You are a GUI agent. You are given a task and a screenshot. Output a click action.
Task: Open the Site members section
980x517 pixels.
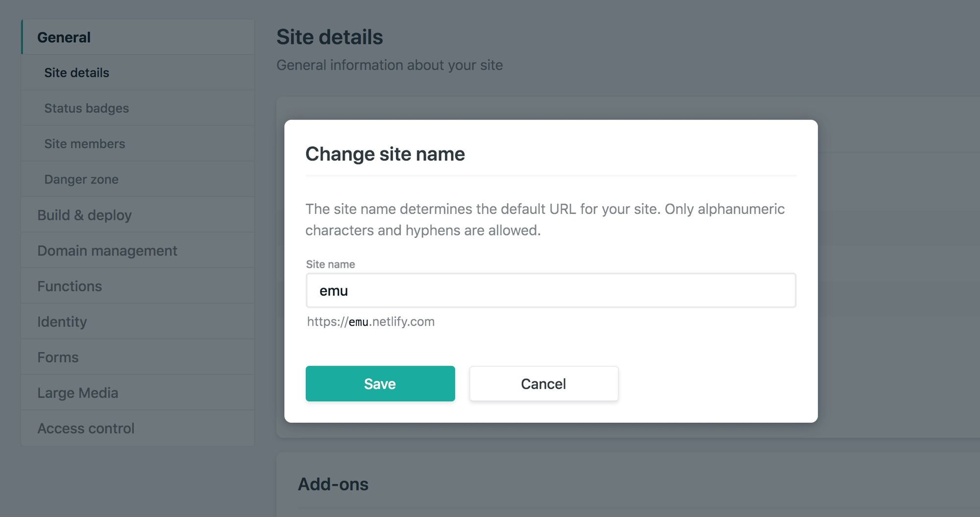138,143
